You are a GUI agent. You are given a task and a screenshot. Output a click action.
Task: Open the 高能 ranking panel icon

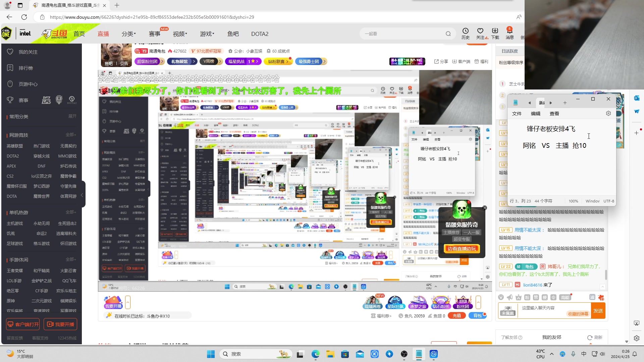point(565,297)
